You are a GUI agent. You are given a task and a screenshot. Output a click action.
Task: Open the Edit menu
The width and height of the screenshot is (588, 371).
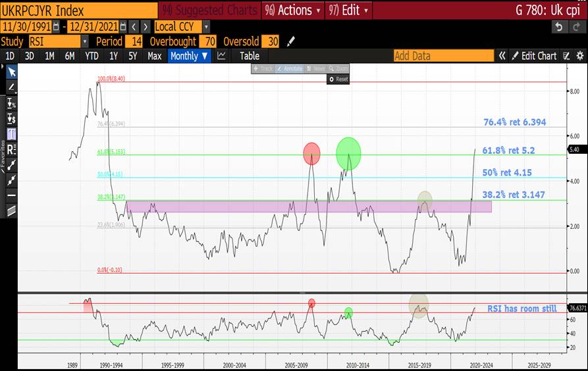click(349, 11)
